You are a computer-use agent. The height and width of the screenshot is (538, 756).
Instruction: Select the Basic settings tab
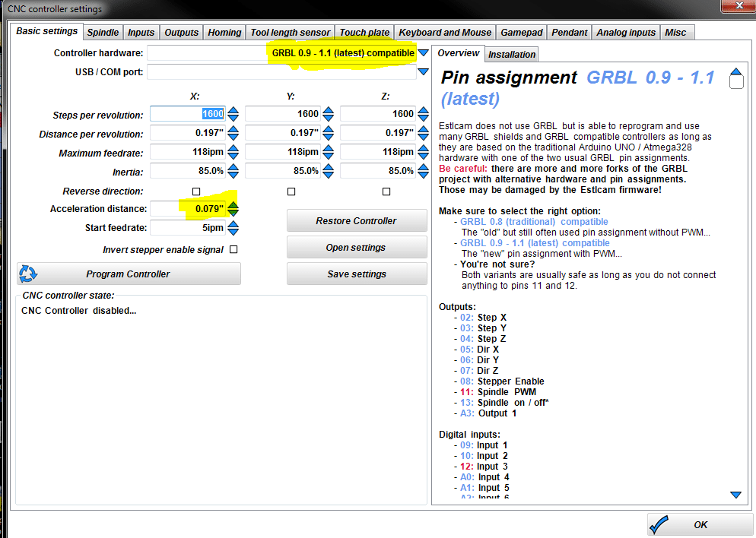[46, 31]
